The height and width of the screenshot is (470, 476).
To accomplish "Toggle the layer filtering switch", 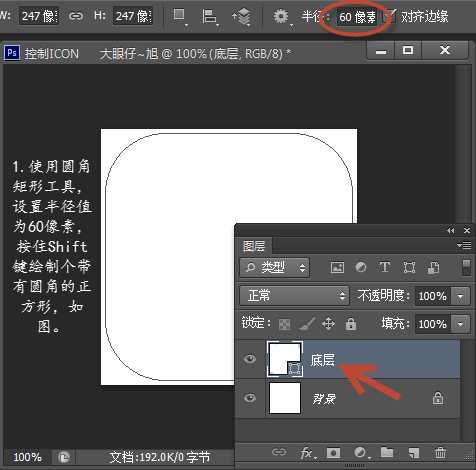I will (x=467, y=268).
